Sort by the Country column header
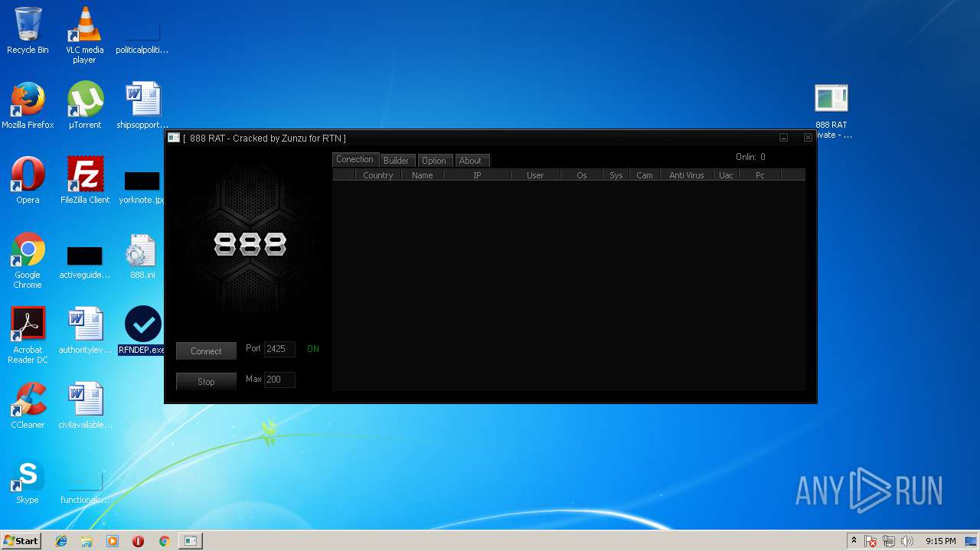Screen dimensions: 980x551 click(378, 175)
